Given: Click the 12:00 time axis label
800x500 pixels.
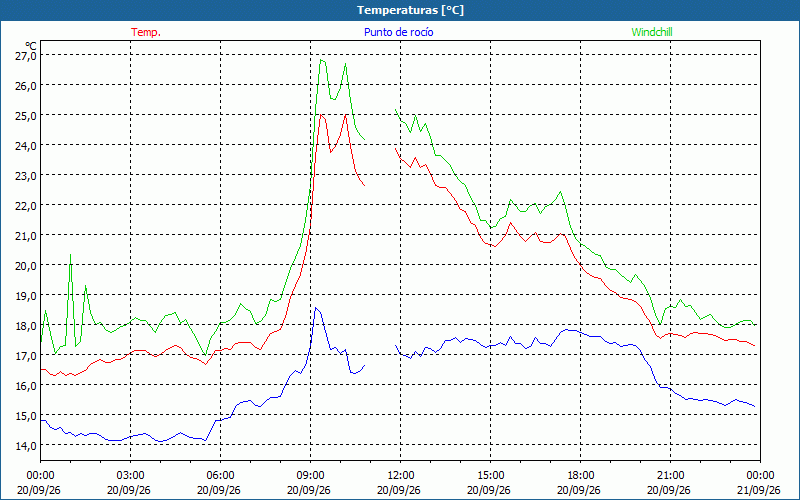Looking at the screenshot, I should (401, 476).
